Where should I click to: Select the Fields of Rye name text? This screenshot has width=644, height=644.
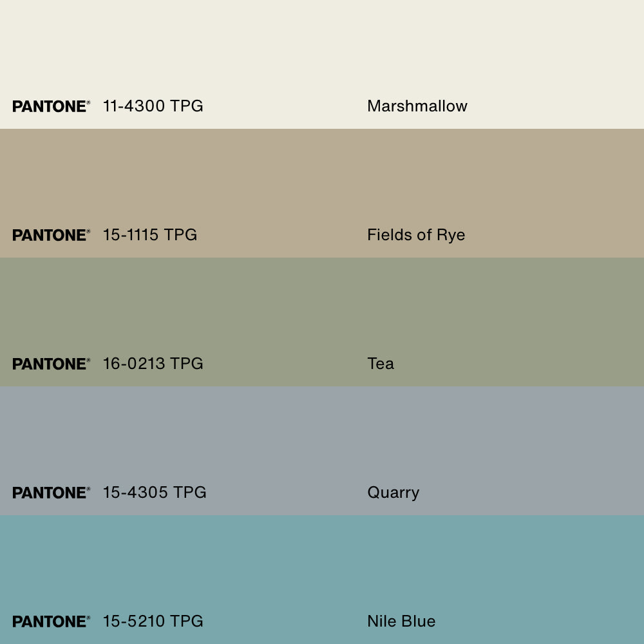tap(416, 235)
